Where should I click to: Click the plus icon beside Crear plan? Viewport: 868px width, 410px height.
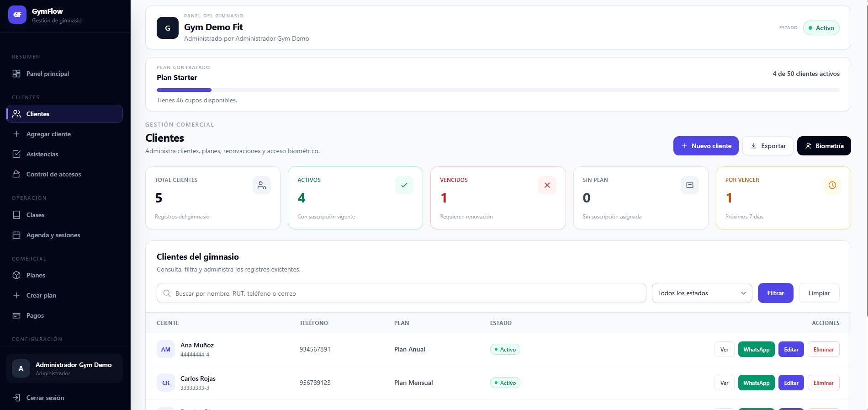coord(16,295)
